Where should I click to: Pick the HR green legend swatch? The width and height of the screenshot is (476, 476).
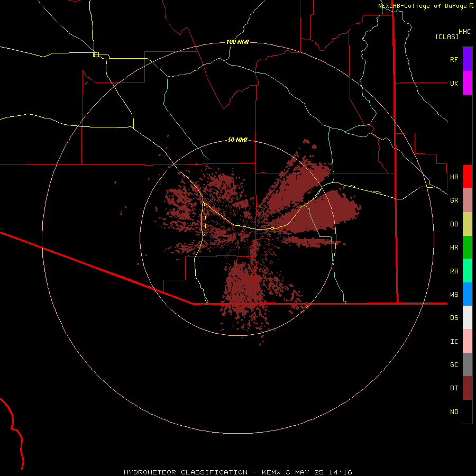pyautogui.click(x=467, y=247)
